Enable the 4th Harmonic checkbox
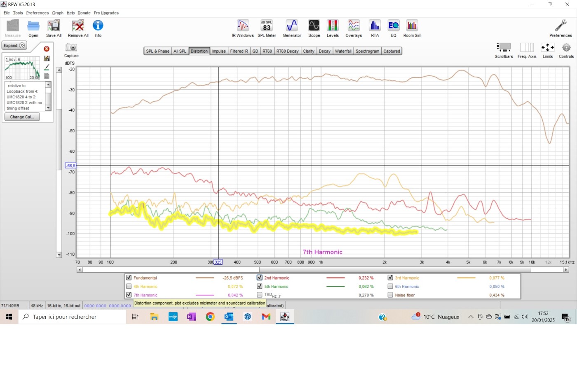The image size is (577, 392). [129, 287]
